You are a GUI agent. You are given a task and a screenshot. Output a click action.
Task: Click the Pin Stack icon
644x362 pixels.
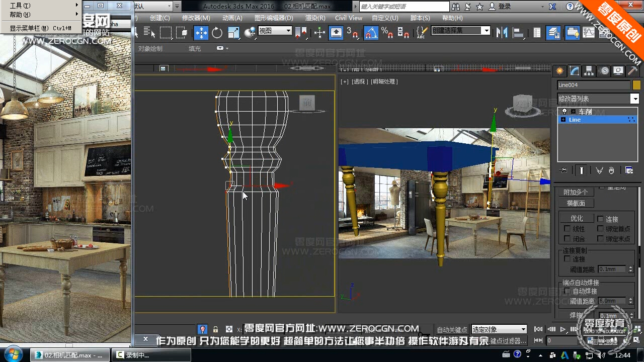(x=564, y=170)
